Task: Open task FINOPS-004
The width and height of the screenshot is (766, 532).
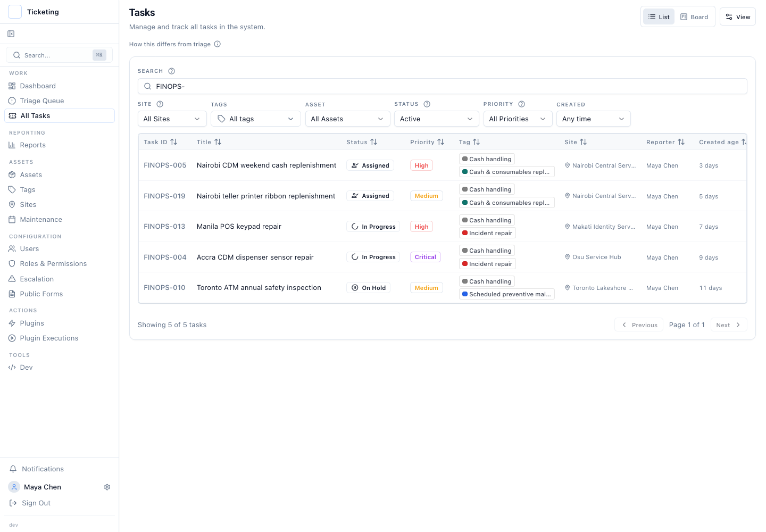Action: (165, 257)
